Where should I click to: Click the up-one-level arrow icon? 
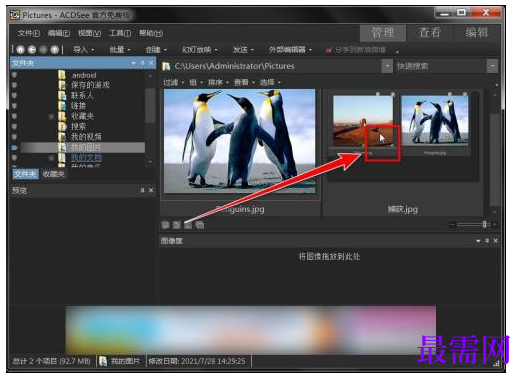(x=54, y=50)
